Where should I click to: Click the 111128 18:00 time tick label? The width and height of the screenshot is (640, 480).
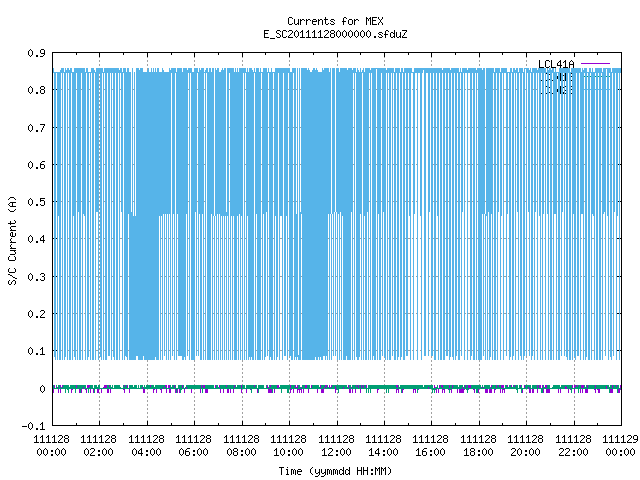(478, 446)
